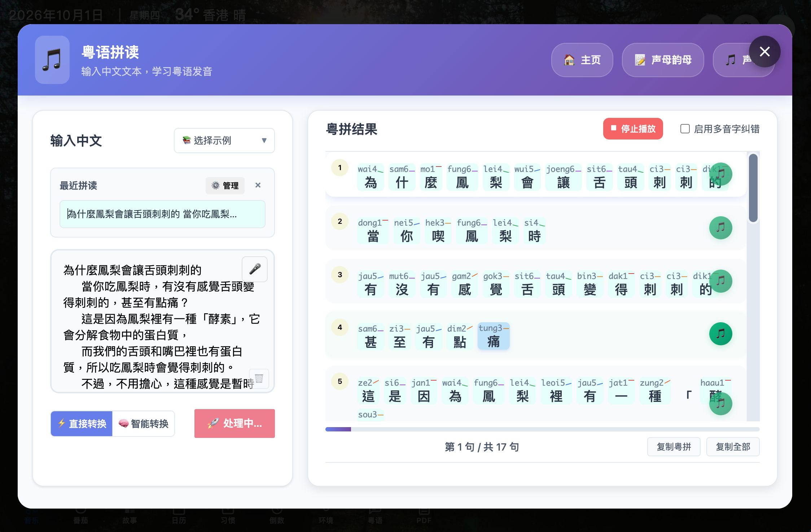Click the highlighted character 痛 tung3
The height and width of the screenshot is (532, 811).
pos(494,336)
